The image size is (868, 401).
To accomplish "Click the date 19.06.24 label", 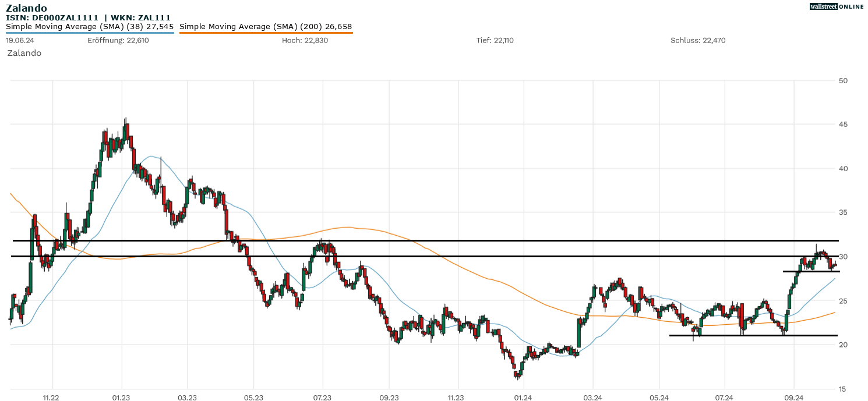I will pos(20,40).
